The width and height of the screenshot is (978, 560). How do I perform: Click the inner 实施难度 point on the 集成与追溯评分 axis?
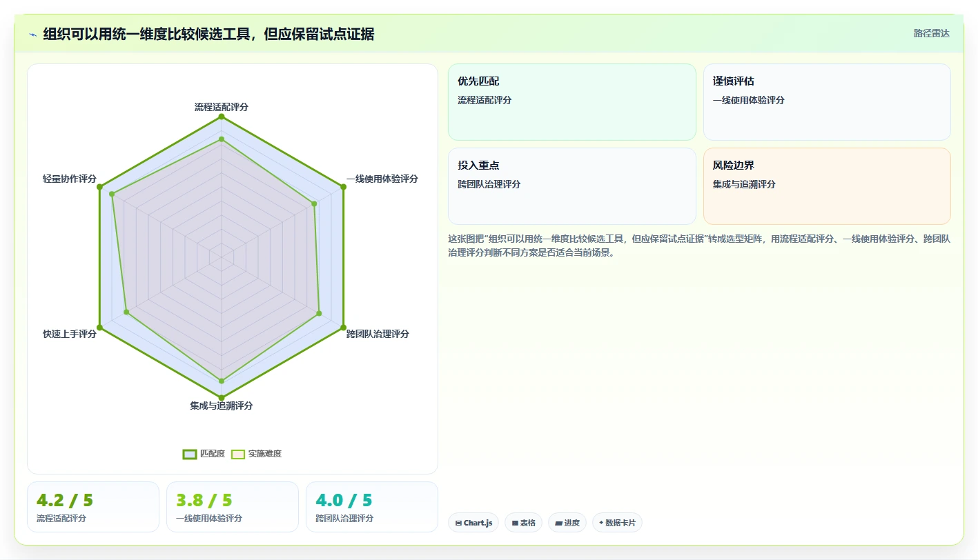[x=222, y=381]
